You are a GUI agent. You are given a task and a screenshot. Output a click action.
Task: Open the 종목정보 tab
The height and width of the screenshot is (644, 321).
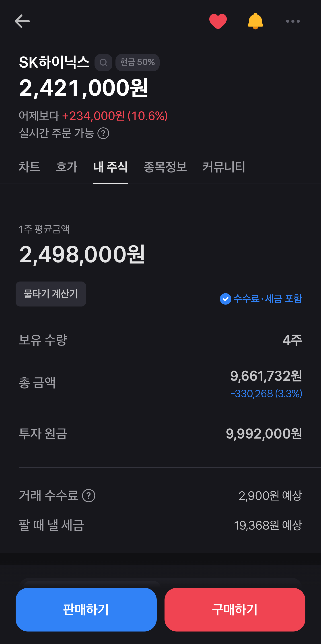tap(165, 167)
